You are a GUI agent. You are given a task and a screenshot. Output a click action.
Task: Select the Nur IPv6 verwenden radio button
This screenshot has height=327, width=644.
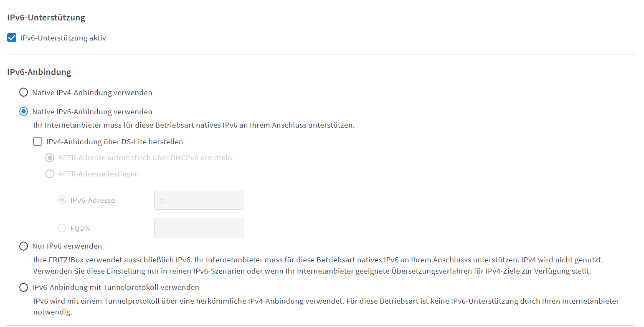click(24, 246)
